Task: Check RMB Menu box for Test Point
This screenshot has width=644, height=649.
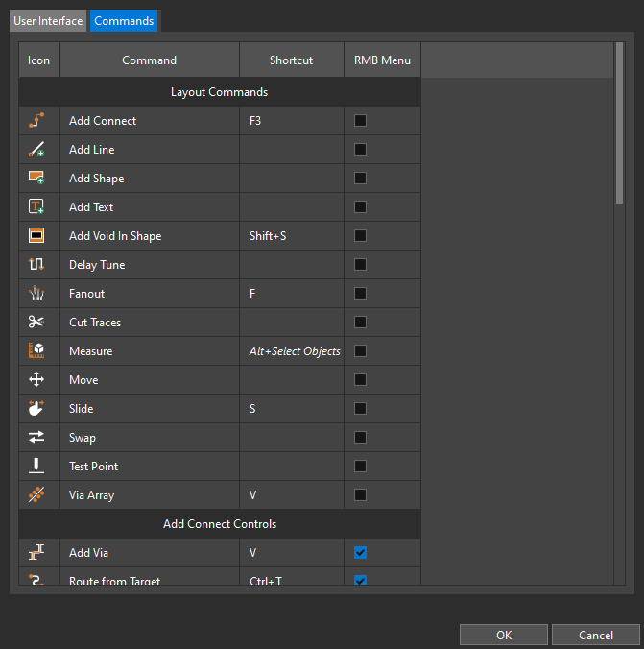Action: point(360,466)
